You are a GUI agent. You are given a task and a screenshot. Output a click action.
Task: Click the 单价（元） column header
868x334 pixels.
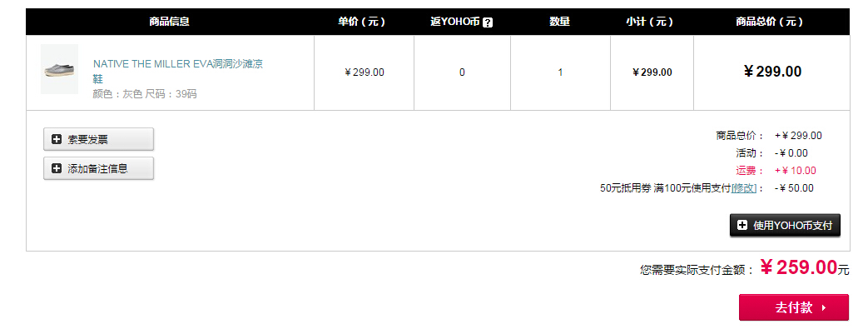(x=362, y=22)
